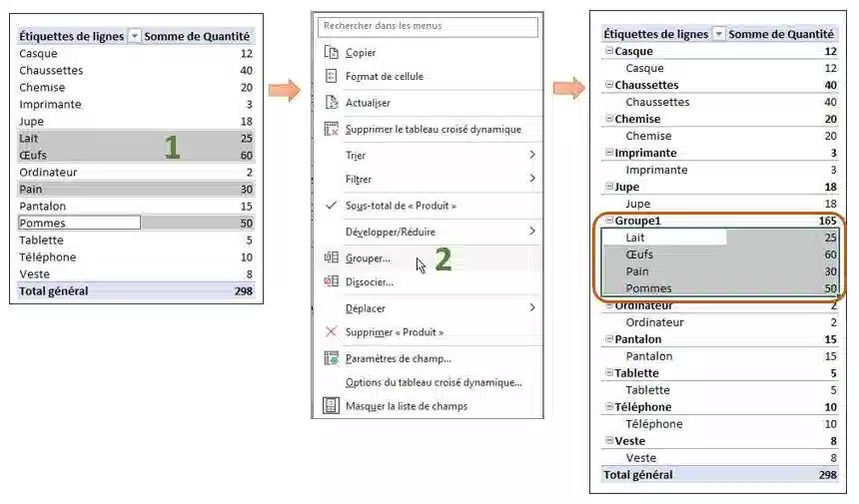Click the Format de cellule icon

(x=332, y=76)
